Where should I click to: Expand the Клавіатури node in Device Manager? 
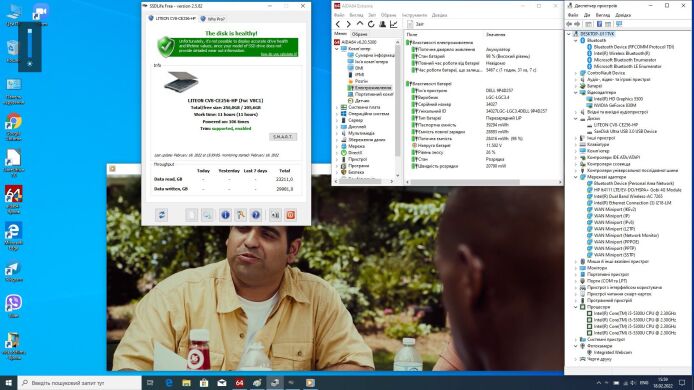coord(576,144)
